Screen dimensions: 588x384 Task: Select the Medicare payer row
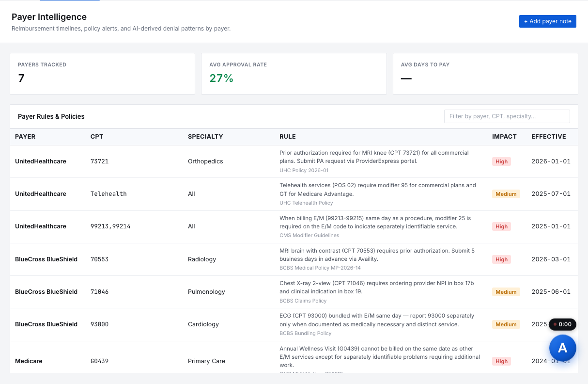(294, 357)
